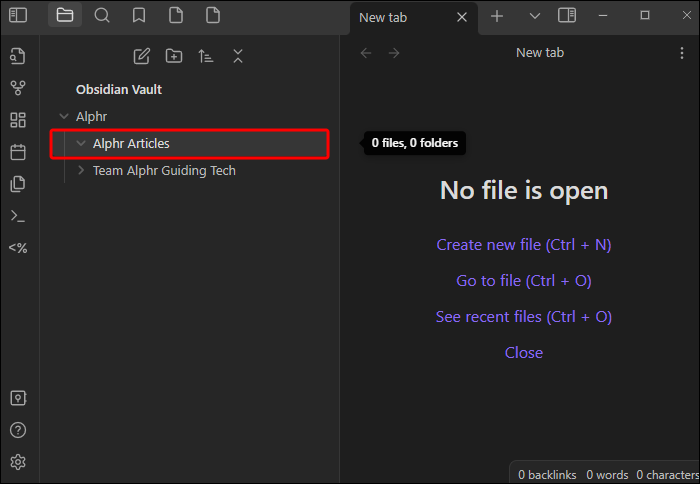Open the tab list dropdown arrow

pyautogui.click(x=534, y=15)
